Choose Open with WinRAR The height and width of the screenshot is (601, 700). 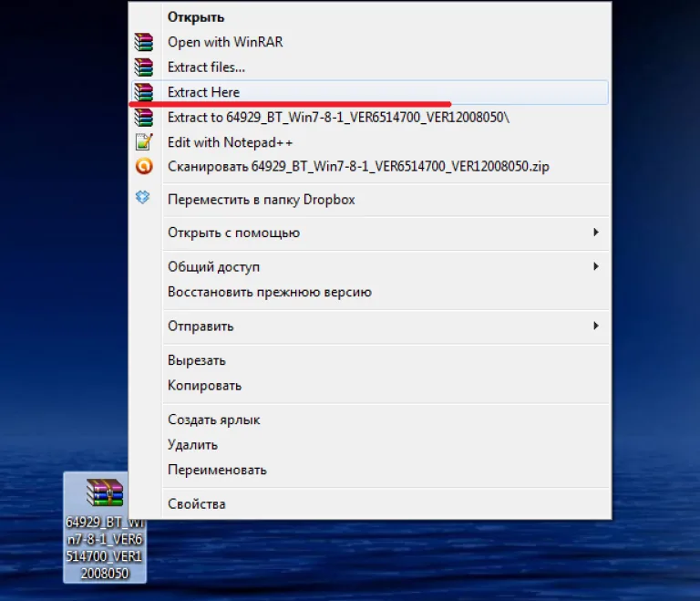click(x=371, y=42)
